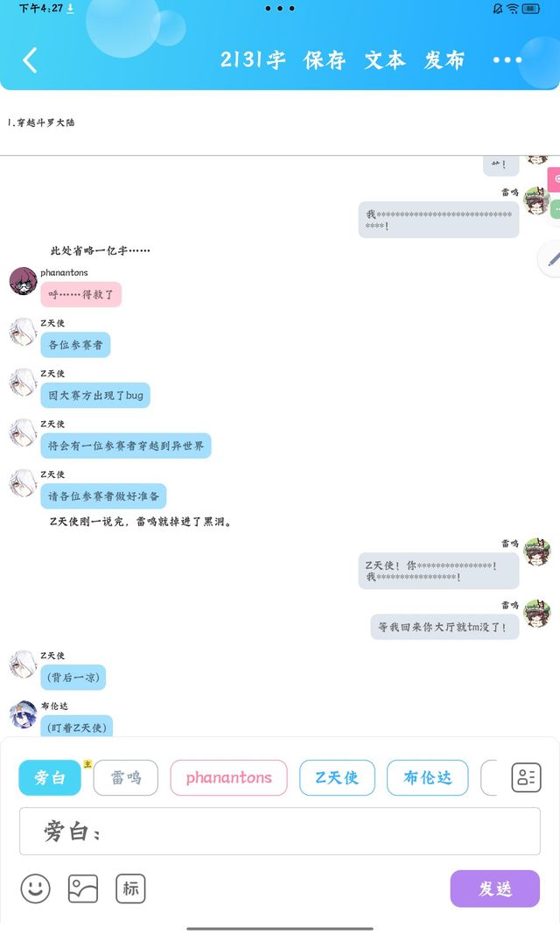Insert a picture with image icon
This screenshot has width=560, height=934.
coord(83,888)
